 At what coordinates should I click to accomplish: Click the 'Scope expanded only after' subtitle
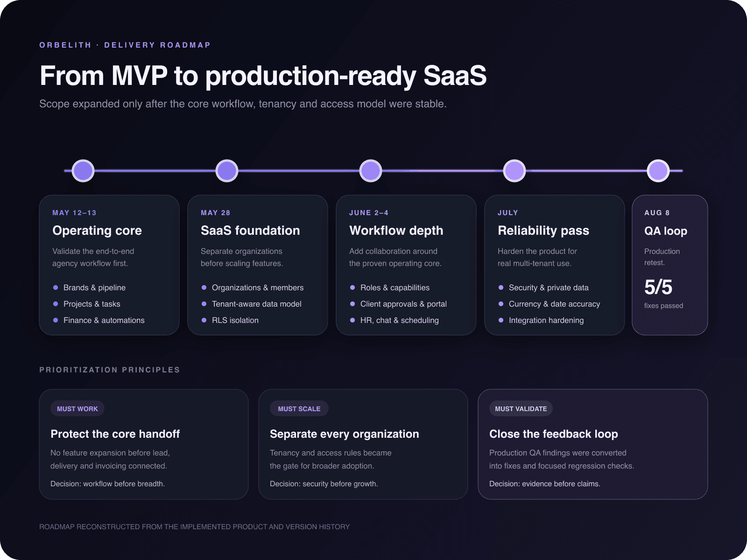(243, 104)
